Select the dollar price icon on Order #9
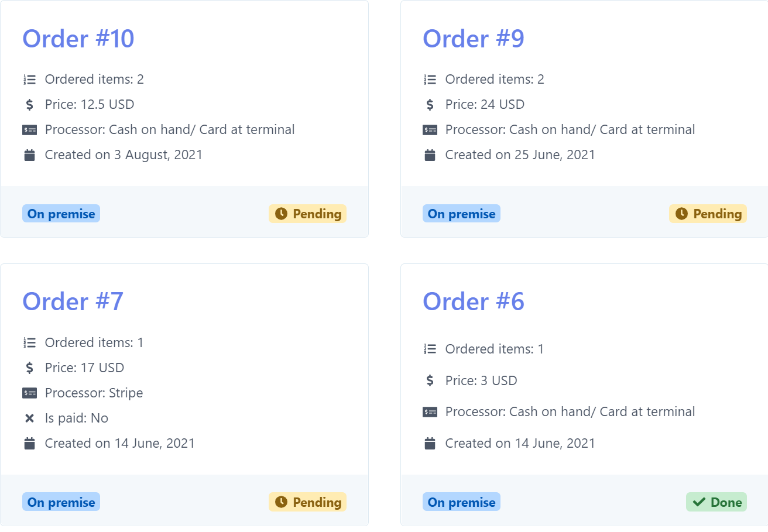768x532 pixels. pyautogui.click(x=431, y=104)
